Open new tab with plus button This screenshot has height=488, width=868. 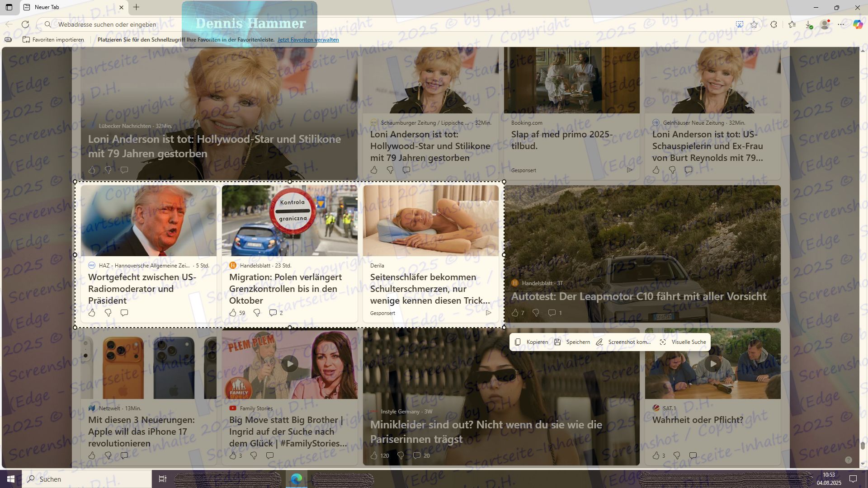[x=136, y=7]
